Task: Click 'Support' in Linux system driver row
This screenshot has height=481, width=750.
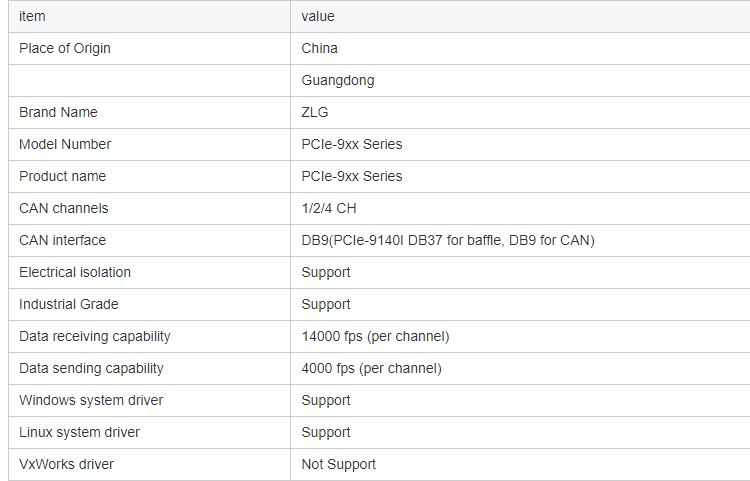Action: pos(326,433)
